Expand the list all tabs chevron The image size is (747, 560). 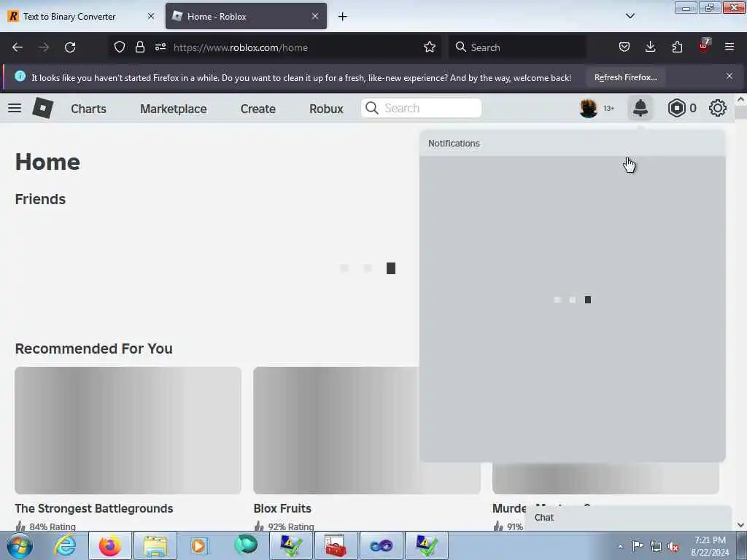click(630, 16)
